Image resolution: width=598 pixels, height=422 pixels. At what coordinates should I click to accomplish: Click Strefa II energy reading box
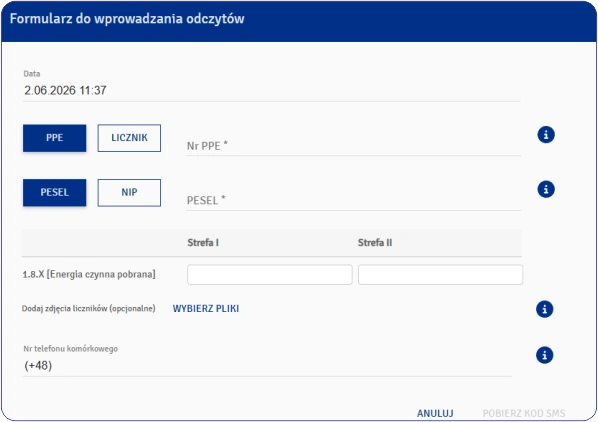440,274
